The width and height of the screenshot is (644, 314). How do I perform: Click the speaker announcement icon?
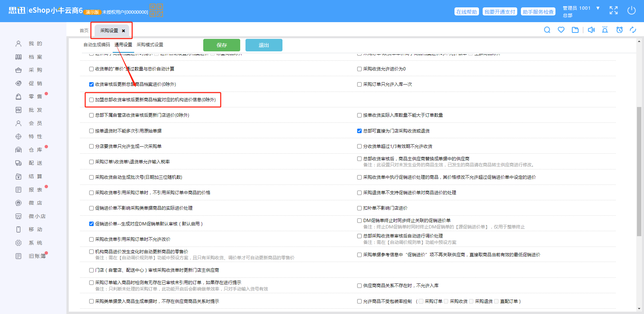point(591,30)
